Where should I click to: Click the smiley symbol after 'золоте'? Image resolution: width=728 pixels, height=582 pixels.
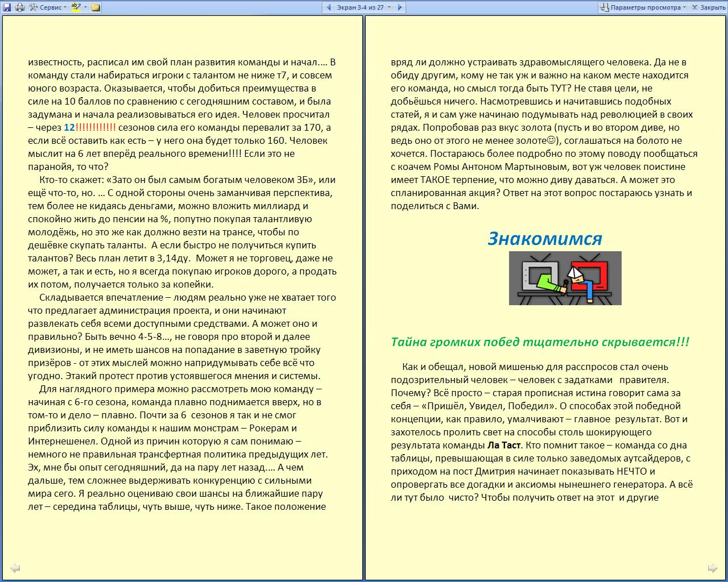[550, 141]
